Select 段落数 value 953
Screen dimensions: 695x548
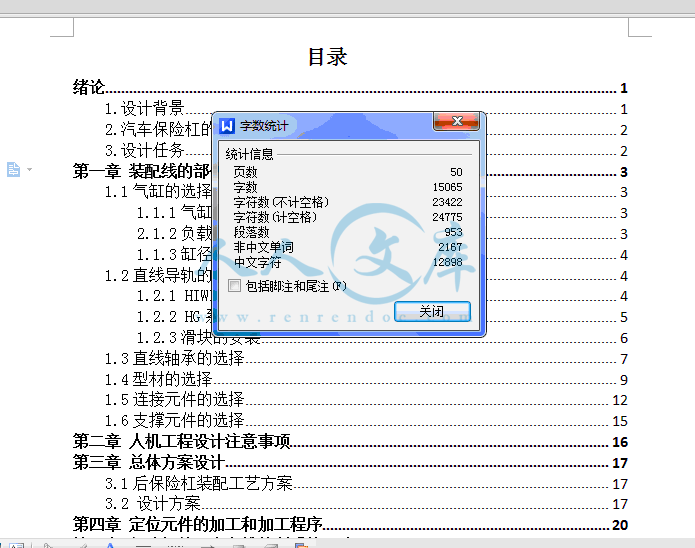[x=453, y=232]
